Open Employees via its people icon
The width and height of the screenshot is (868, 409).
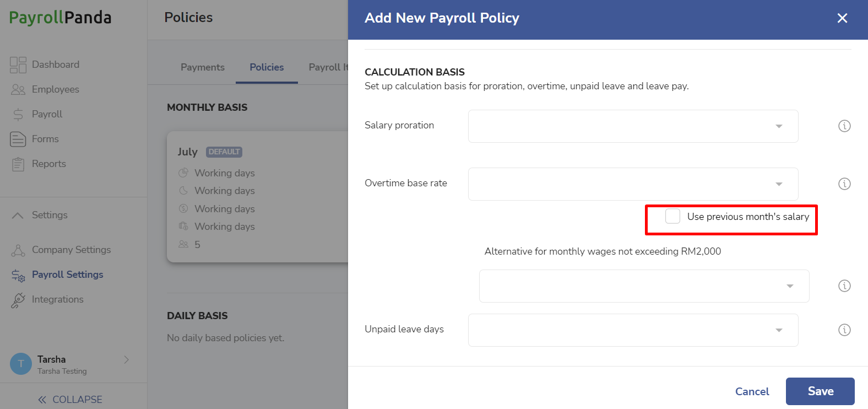tap(18, 89)
